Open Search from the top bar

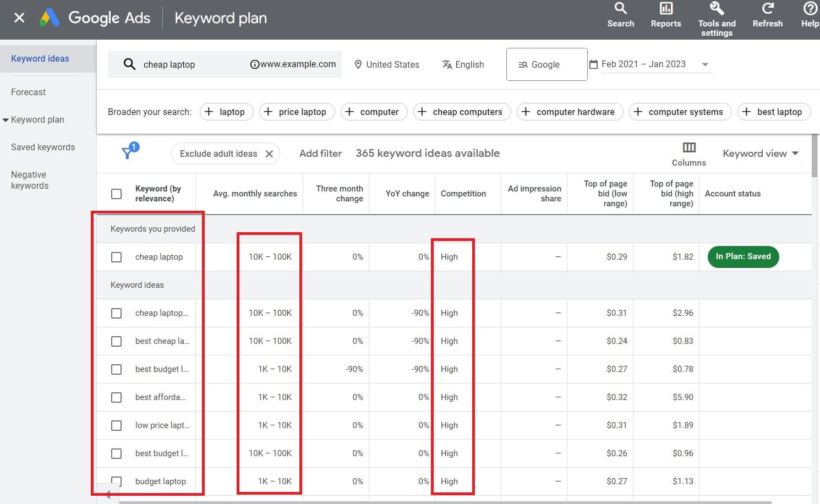coord(621,15)
